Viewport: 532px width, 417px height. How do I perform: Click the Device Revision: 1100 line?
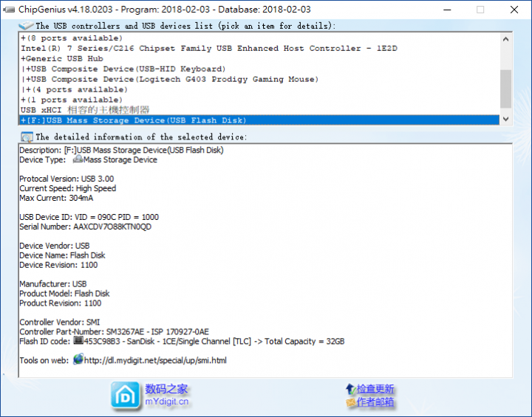tap(58, 265)
